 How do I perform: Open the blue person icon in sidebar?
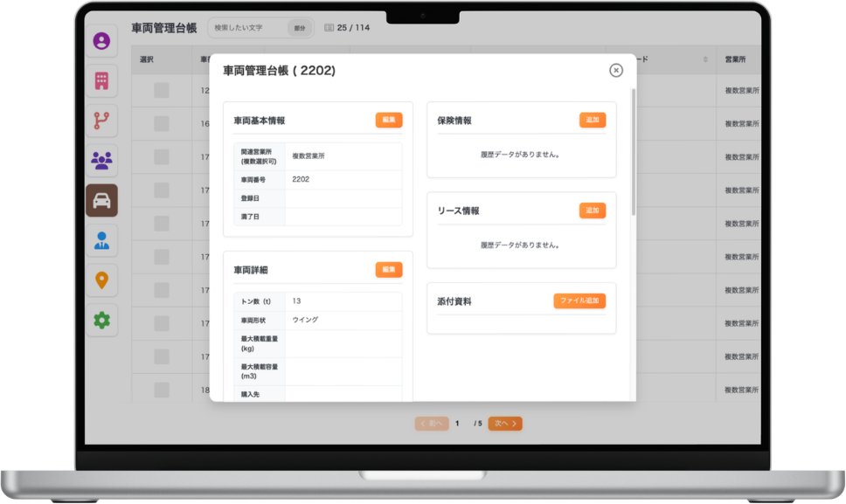coord(101,241)
